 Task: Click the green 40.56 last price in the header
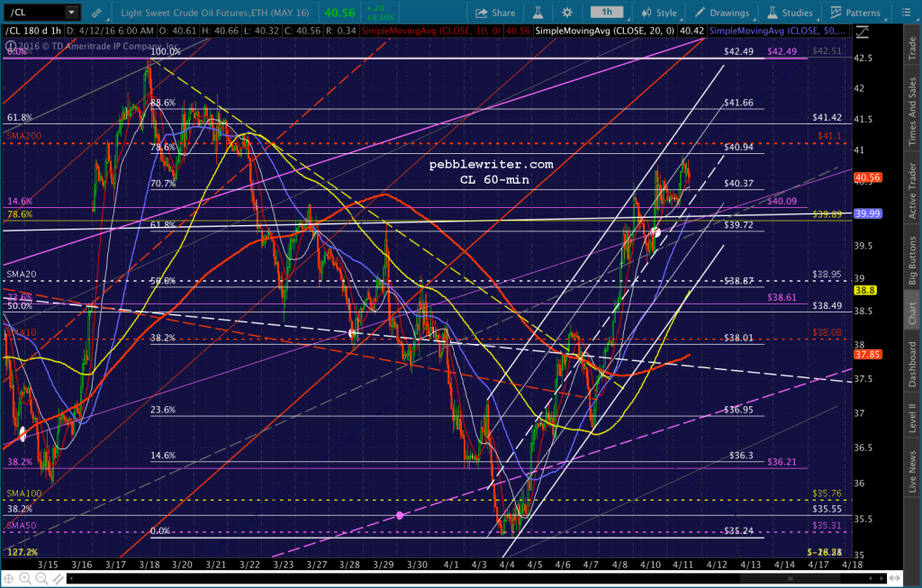[339, 13]
